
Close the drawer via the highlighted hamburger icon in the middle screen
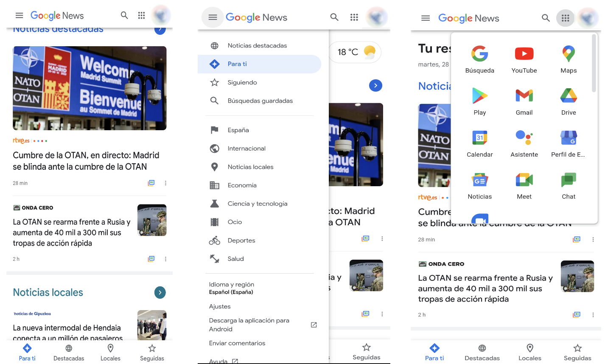[x=213, y=17]
